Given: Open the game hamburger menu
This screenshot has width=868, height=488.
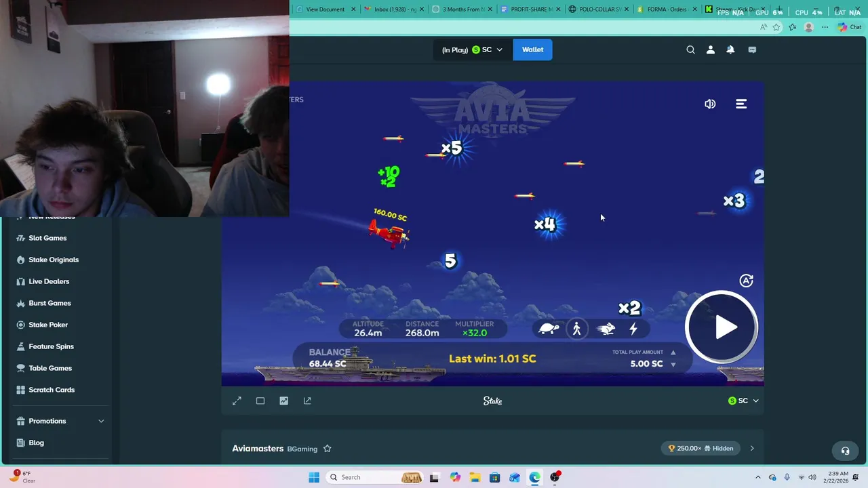Looking at the screenshot, I should [741, 104].
